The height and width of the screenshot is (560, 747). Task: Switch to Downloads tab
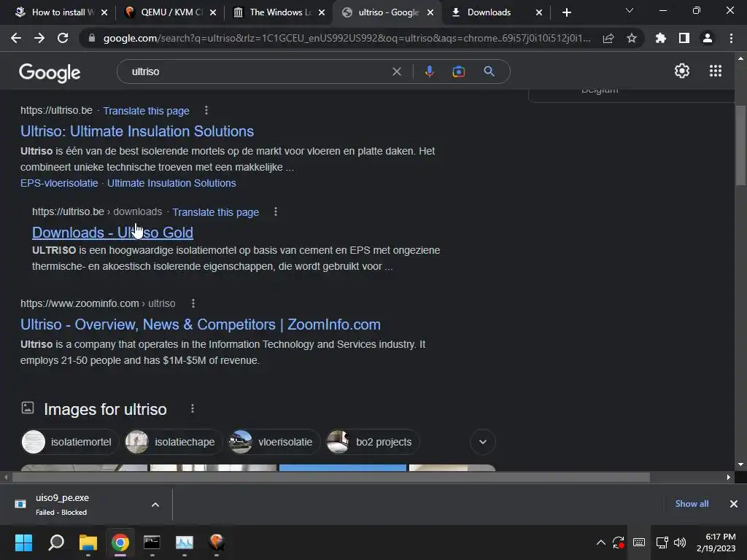[x=489, y=12]
